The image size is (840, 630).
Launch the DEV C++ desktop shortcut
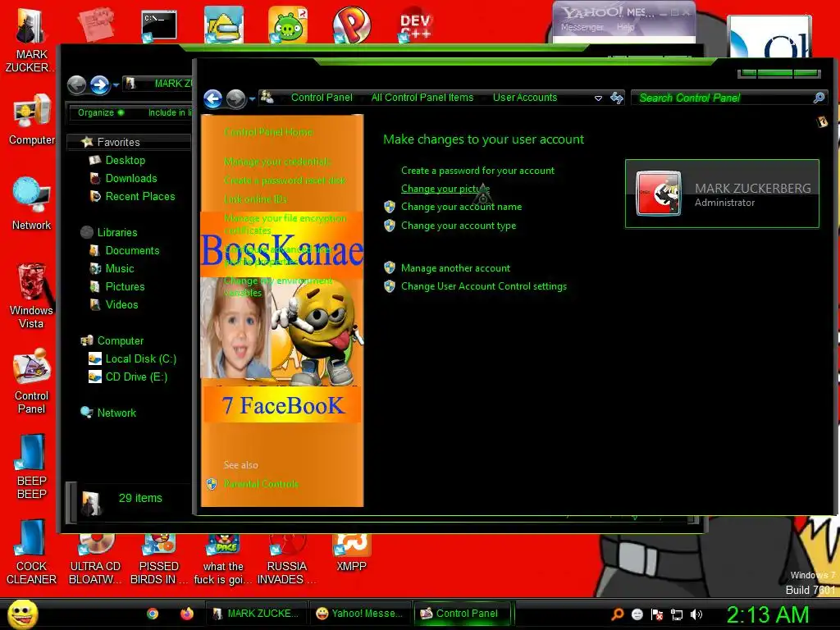[x=415, y=25]
